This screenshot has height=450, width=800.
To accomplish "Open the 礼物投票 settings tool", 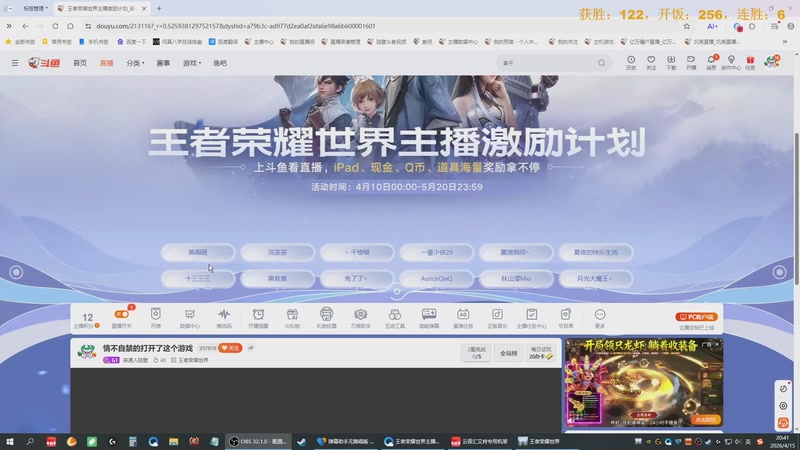I will click(327, 318).
